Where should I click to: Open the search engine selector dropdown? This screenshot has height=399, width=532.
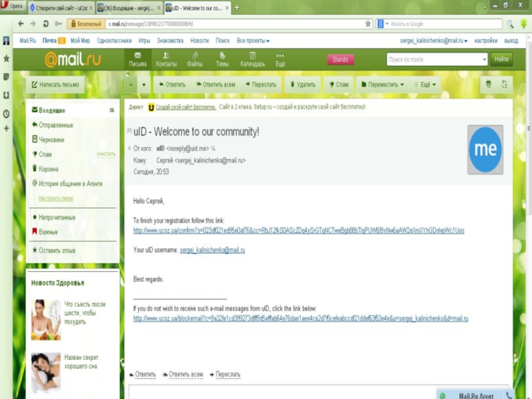click(x=383, y=24)
